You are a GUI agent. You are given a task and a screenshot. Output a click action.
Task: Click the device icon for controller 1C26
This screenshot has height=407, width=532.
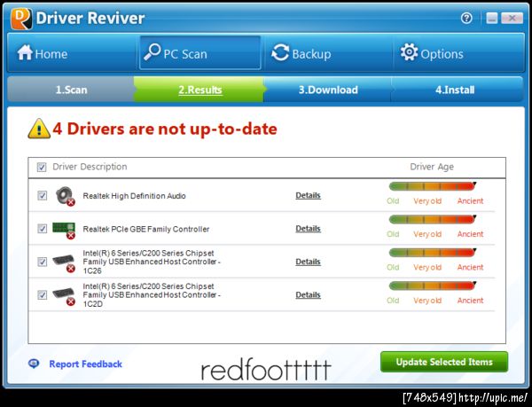(64, 263)
